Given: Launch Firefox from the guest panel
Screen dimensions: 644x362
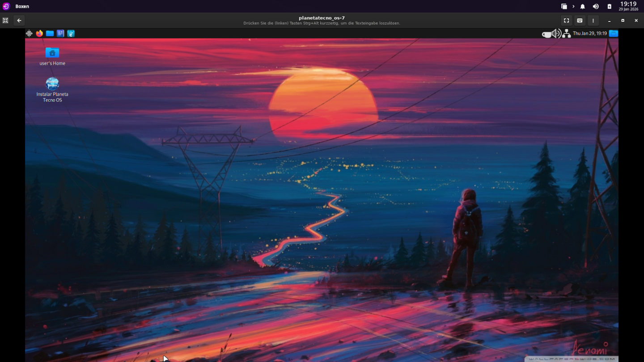Looking at the screenshot, I should pyautogui.click(x=39, y=34).
